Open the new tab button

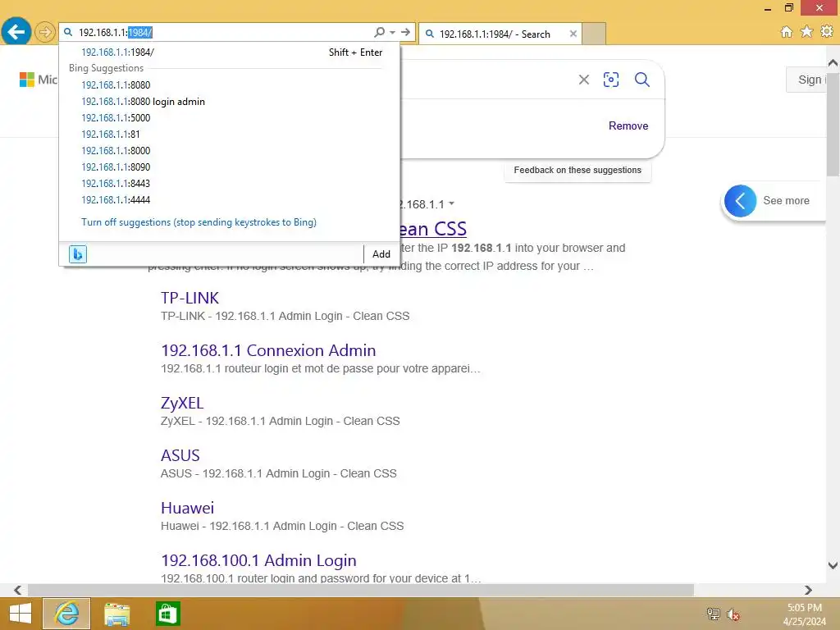[594, 34]
